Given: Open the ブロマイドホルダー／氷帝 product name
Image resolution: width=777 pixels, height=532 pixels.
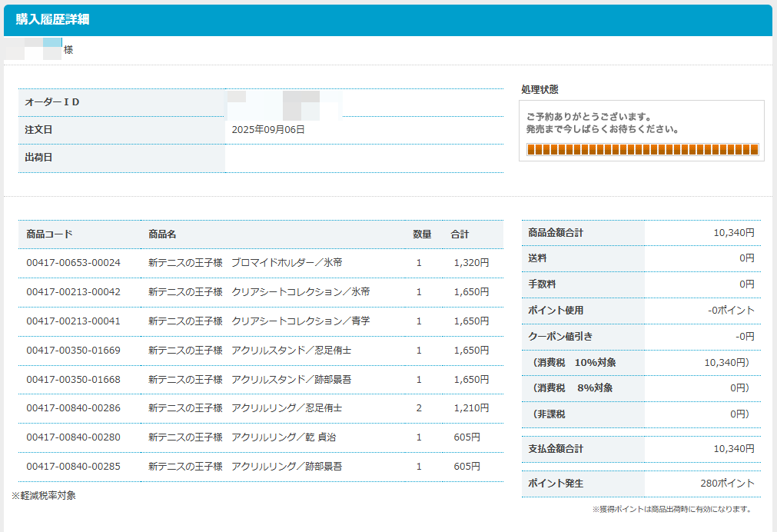Looking at the screenshot, I should click(x=245, y=263).
